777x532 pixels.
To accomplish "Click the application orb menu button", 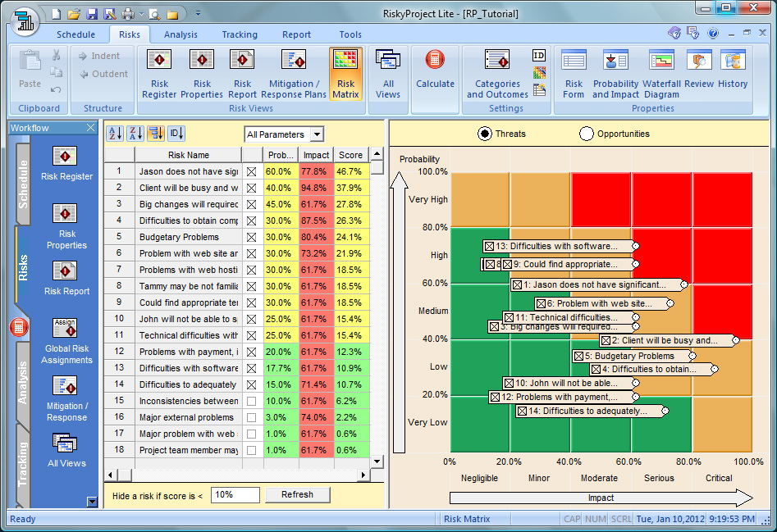I will [24, 20].
